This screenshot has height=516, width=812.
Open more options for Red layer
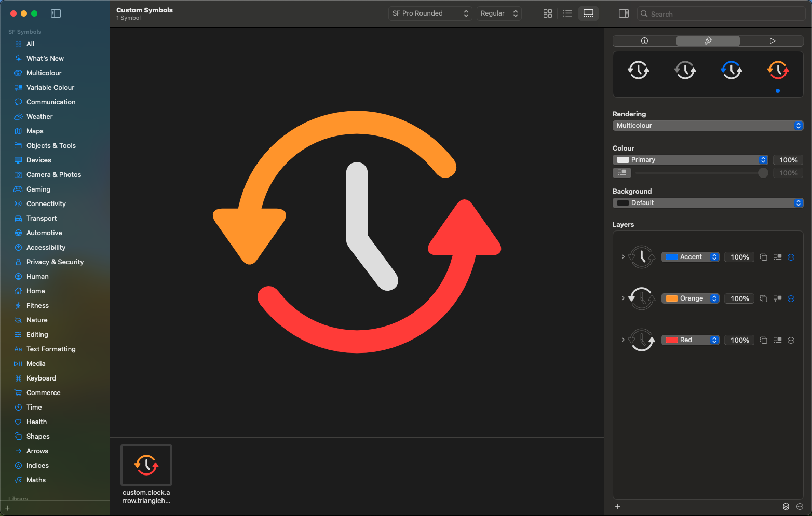(x=791, y=340)
